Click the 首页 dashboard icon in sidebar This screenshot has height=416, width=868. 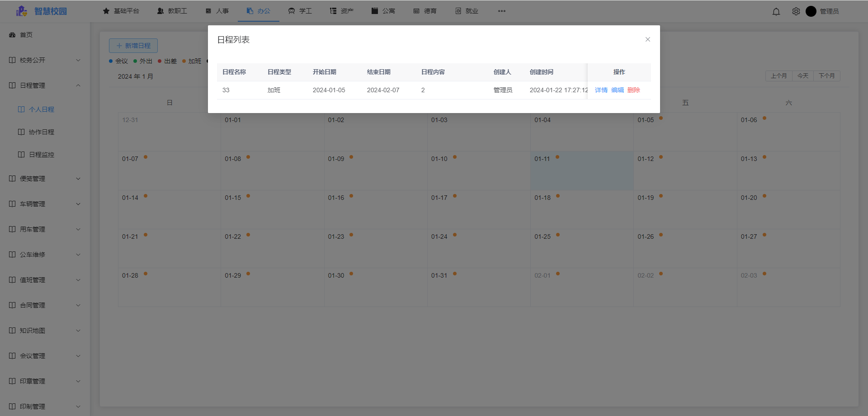pyautogui.click(x=12, y=35)
